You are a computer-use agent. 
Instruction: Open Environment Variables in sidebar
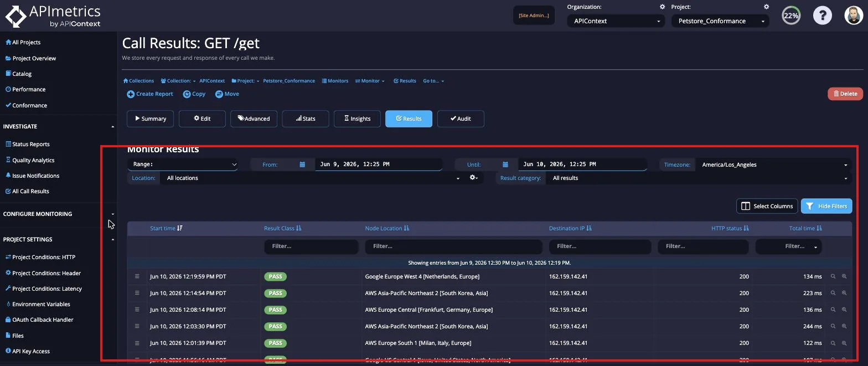point(38,304)
